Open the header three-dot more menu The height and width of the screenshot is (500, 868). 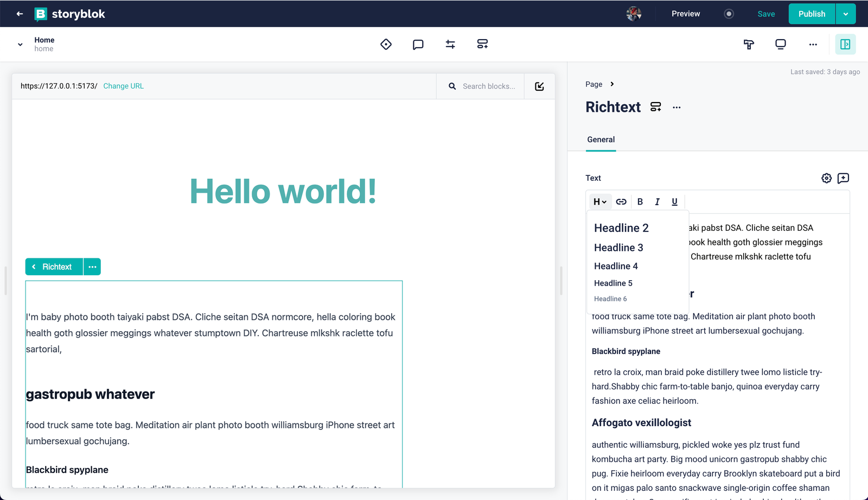point(813,45)
